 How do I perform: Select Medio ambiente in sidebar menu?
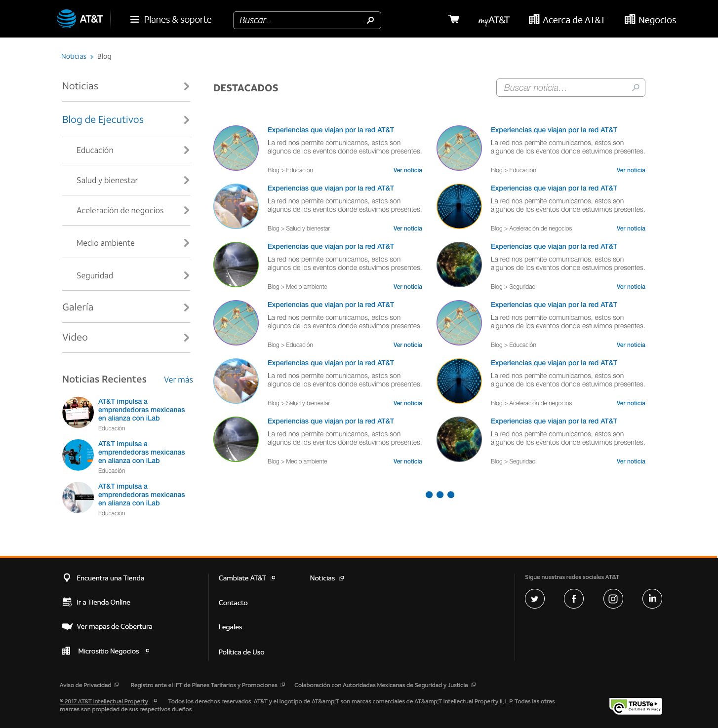[105, 243]
